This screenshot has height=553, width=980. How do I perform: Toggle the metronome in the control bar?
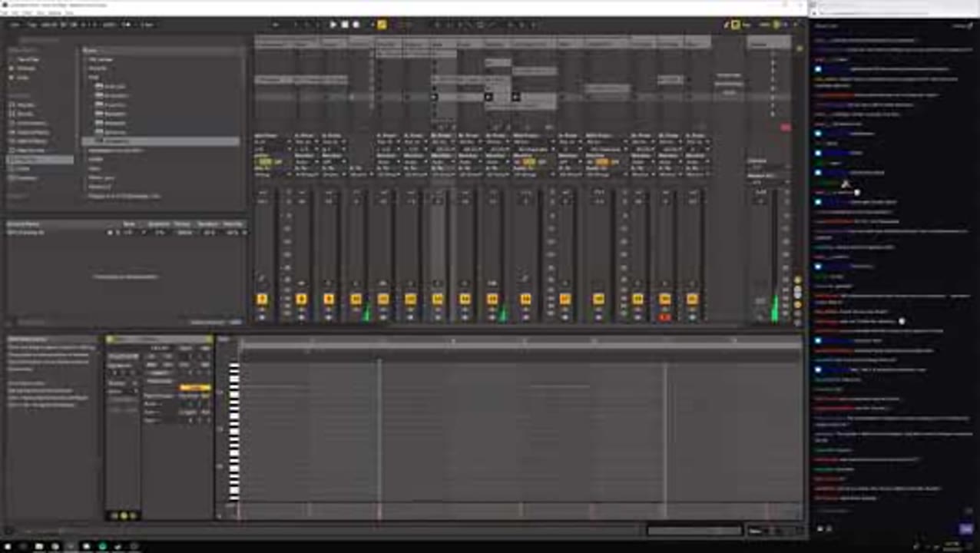tap(127, 25)
